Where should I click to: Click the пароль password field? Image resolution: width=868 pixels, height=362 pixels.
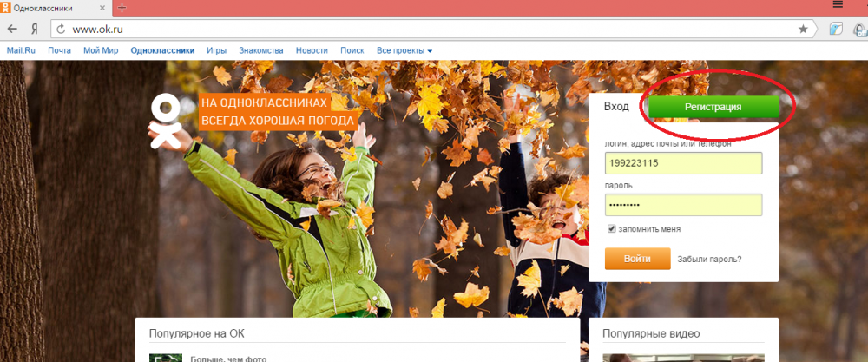pyautogui.click(x=684, y=205)
